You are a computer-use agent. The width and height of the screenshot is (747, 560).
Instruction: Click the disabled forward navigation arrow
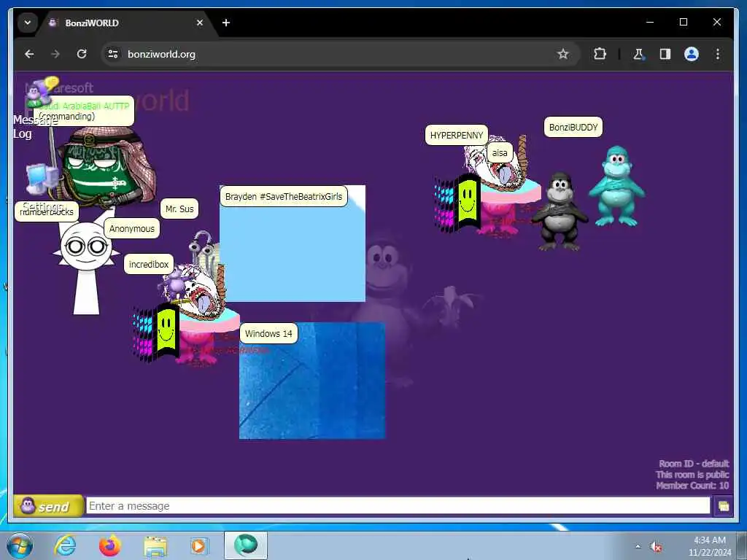coord(55,54)
